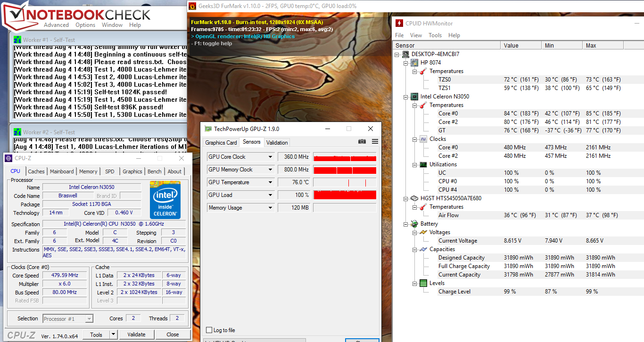Open the Prime95 Options menu

pyautogui.click(x=85, y=25)
